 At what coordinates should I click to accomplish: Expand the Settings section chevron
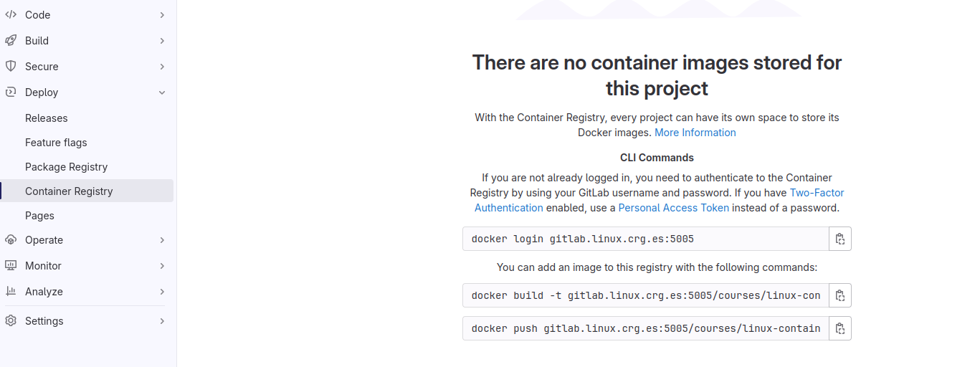click(x=162, y=321)
